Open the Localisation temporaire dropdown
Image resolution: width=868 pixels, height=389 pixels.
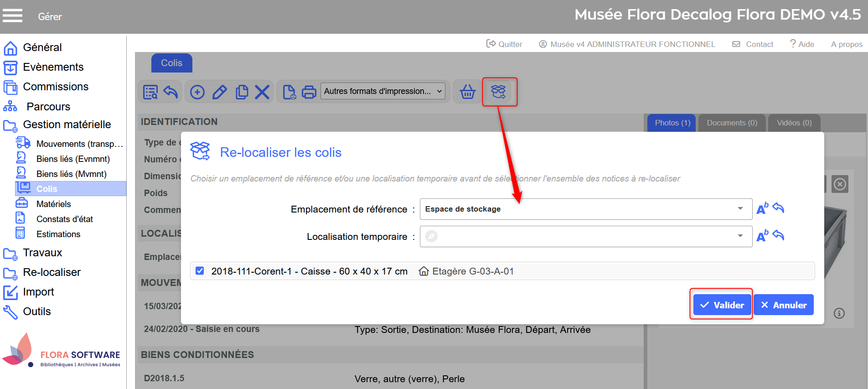pos(740,236)
